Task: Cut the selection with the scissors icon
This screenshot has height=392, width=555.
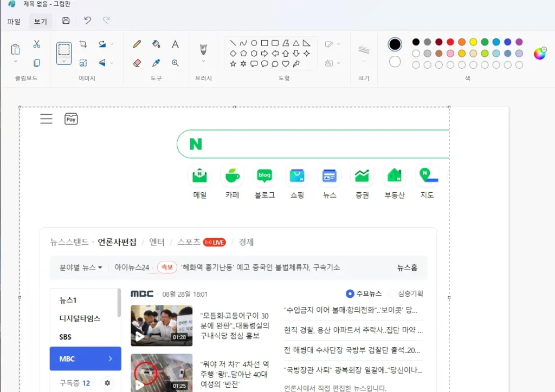Action: [37, 44]
